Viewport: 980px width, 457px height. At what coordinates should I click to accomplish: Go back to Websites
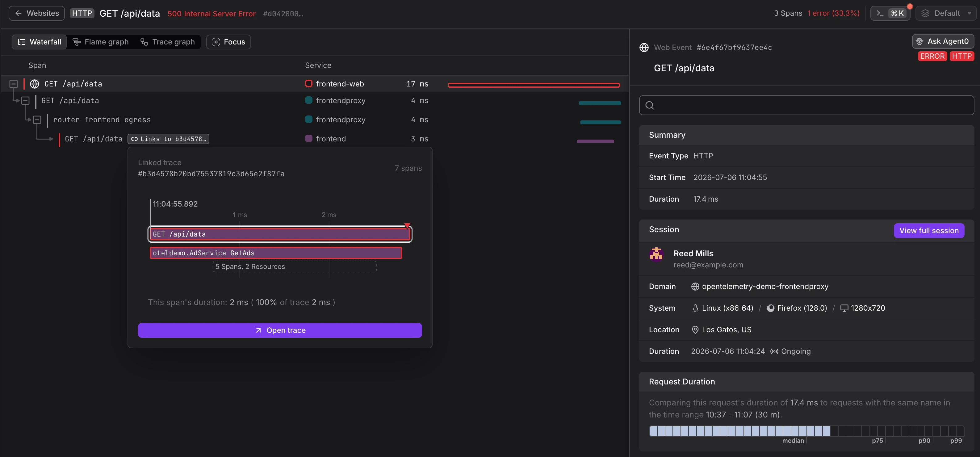36,13
